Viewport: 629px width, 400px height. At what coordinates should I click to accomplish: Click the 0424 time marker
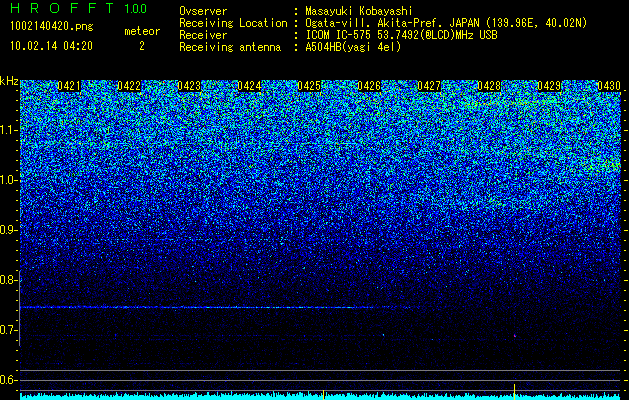click(x=249, y=86)
